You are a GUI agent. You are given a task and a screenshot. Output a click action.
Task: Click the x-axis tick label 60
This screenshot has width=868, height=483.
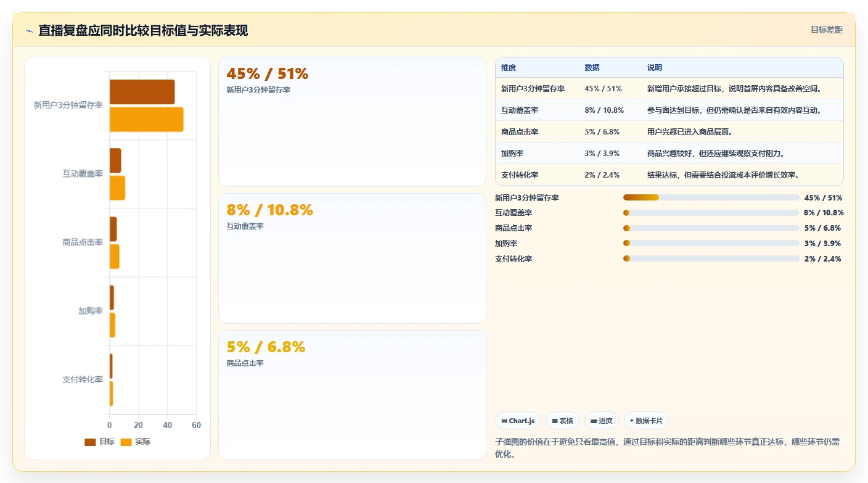196,426
